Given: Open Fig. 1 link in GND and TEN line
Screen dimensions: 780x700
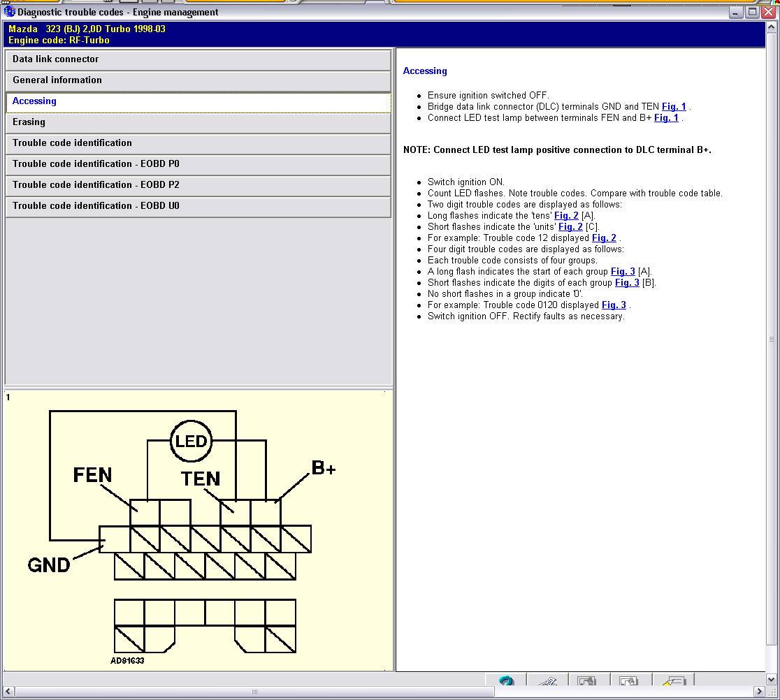Looking at the screenshot, I should (674, 106).
